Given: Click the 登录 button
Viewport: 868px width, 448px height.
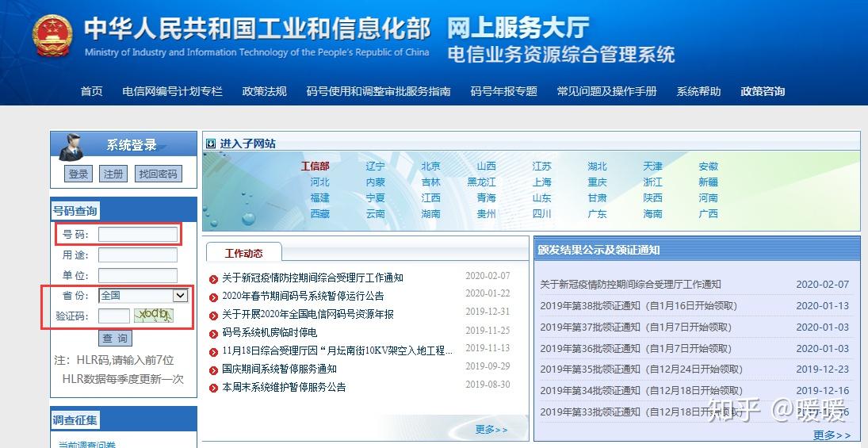Looking at the screenshot, I should pyautogui.click(x=78, y=174).
